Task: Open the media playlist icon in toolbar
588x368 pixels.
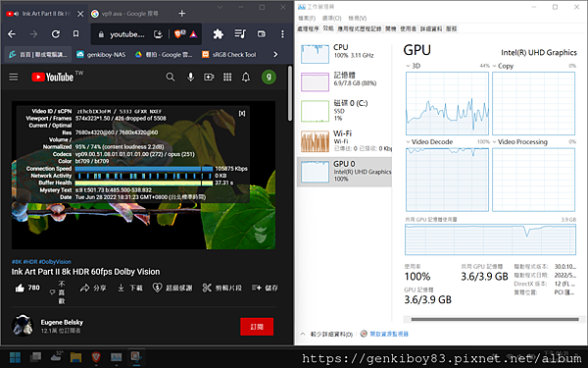Action: point(240,34)
